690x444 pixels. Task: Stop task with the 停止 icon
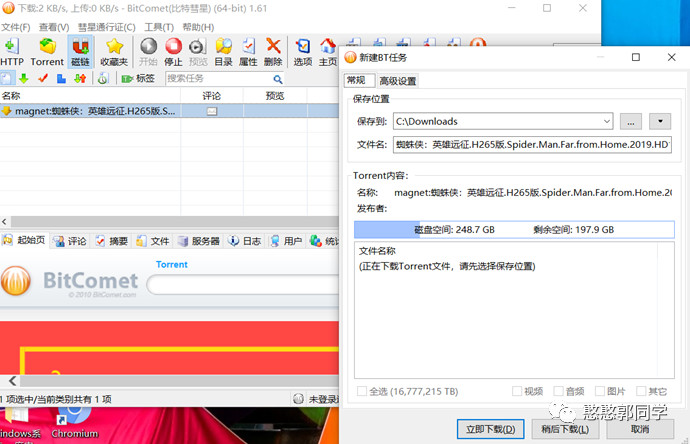(x=173, y=52)
